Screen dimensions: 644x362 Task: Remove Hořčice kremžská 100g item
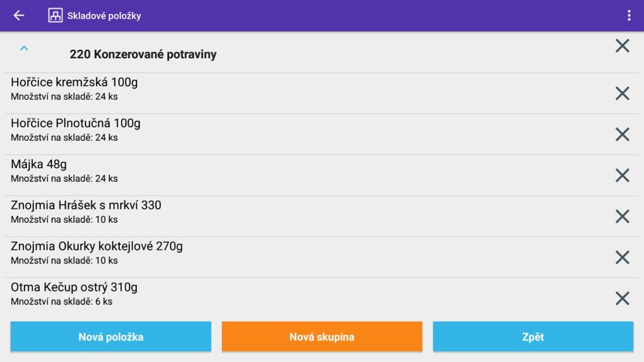tap(622, 93)
